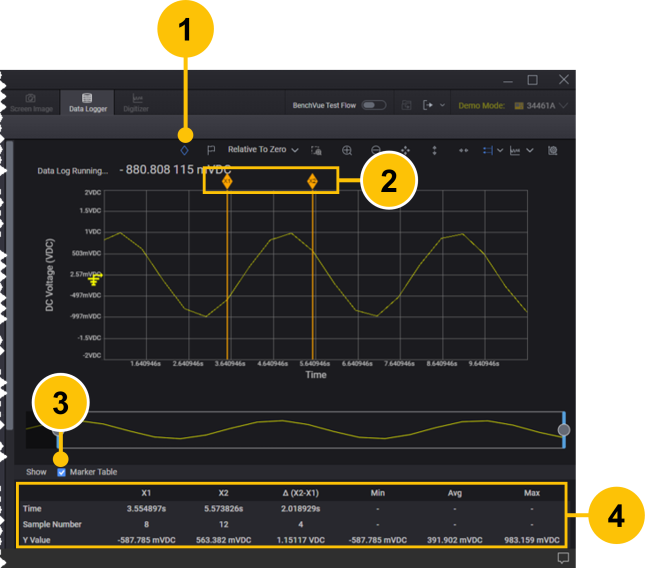Click the X2 sample number 12
The image size is (646, 568).
(x=223, y=524)
